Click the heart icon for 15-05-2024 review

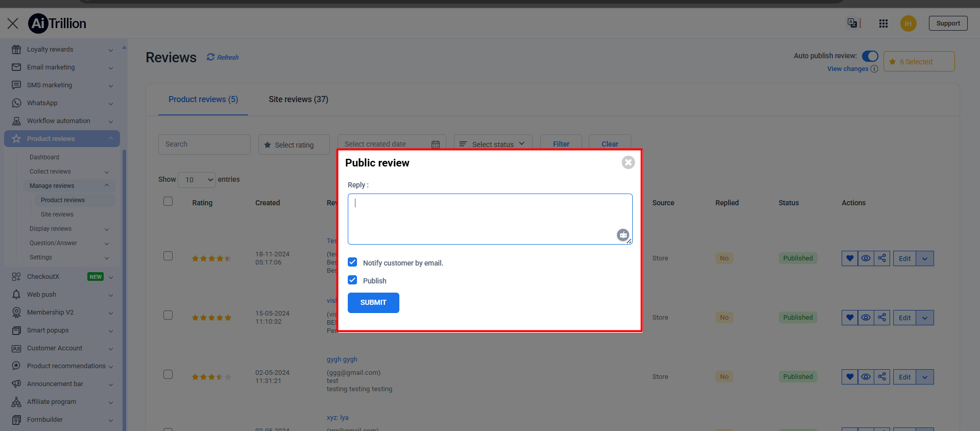pyautogui.click(x=850, y=318)
